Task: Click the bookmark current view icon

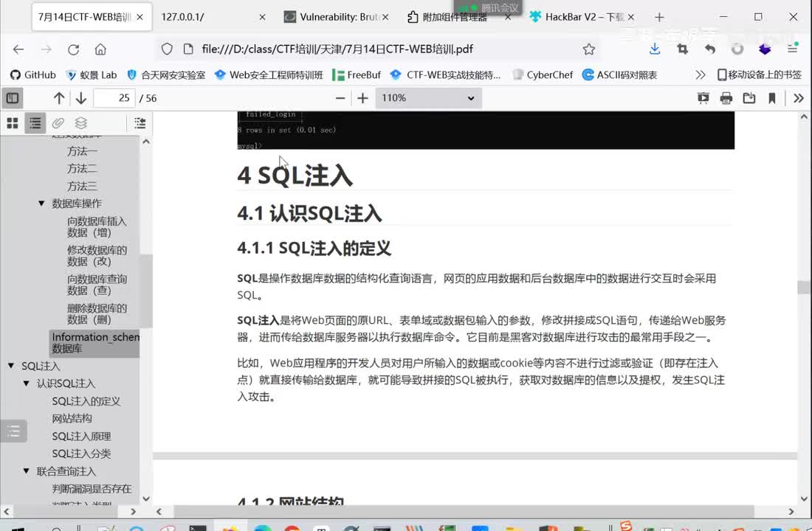Action: (x=771, y=98)
